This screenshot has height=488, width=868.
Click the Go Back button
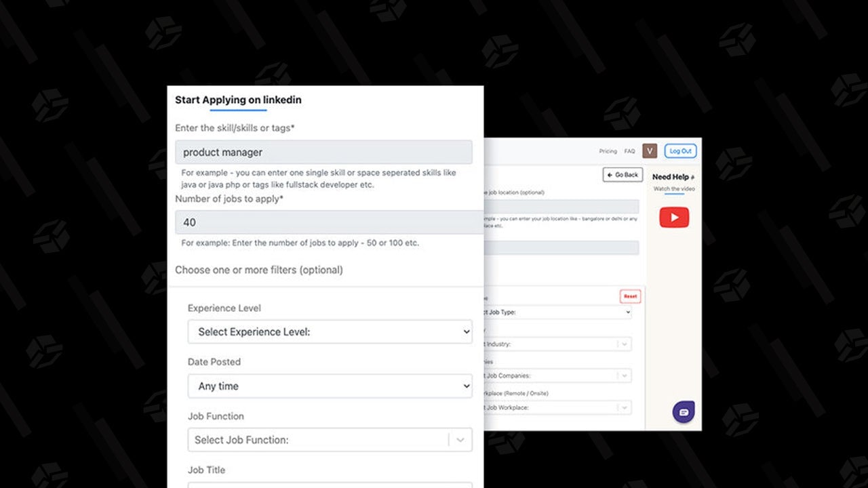click(623, 175)
